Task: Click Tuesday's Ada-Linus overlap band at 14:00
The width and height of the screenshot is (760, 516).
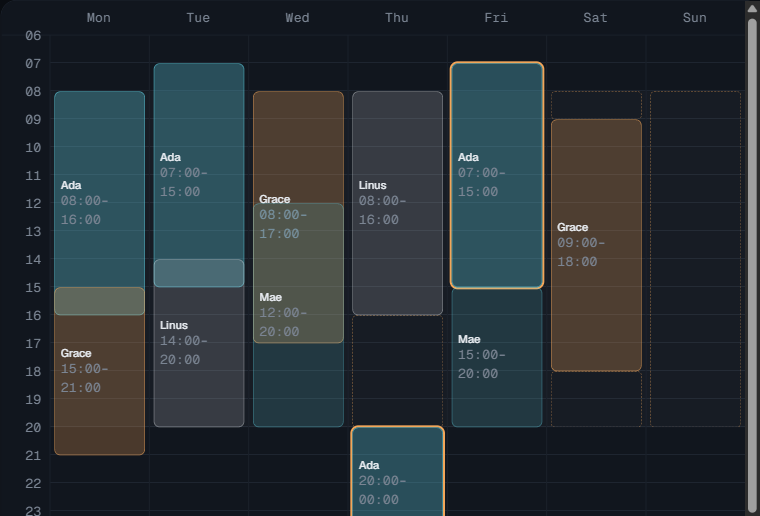Action: tap(199, 273)
